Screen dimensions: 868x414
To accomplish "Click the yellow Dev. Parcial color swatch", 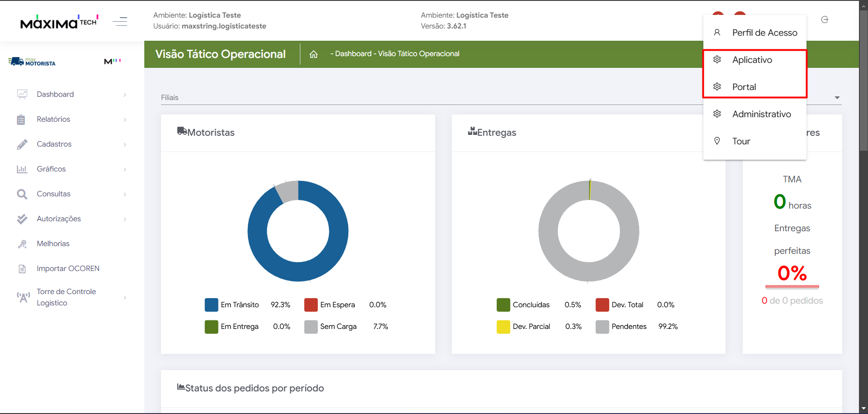I will 503,327.
